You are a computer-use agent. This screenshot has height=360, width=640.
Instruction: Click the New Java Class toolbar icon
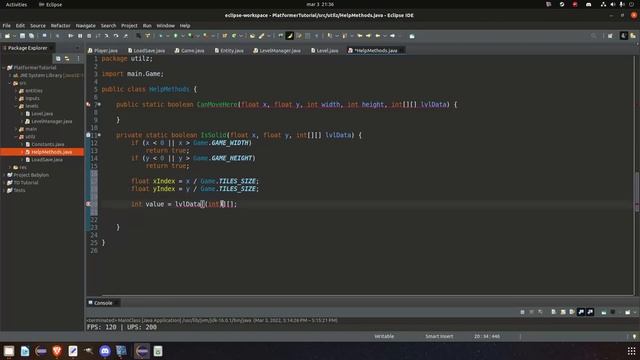tap(234, 36)
